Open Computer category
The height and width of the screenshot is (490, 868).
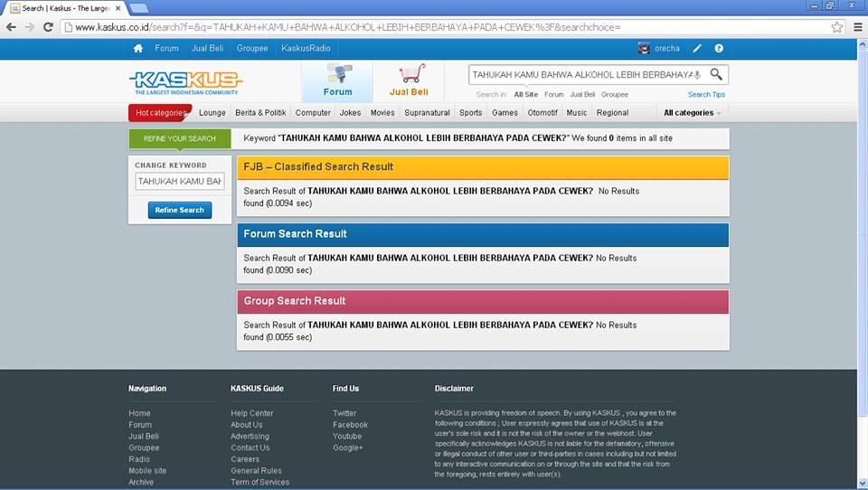(313, 112)
